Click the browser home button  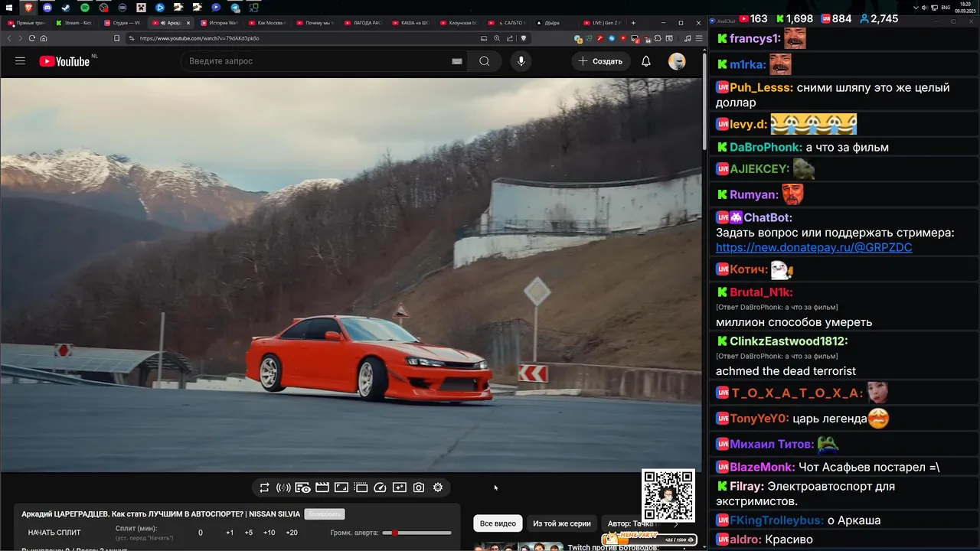tap(44, 38)
